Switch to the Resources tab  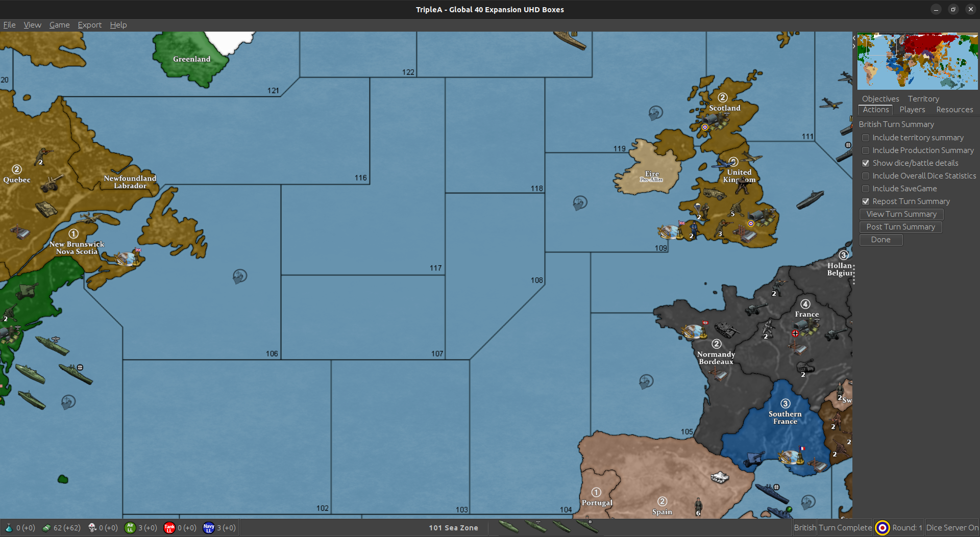tap(954, 110)
